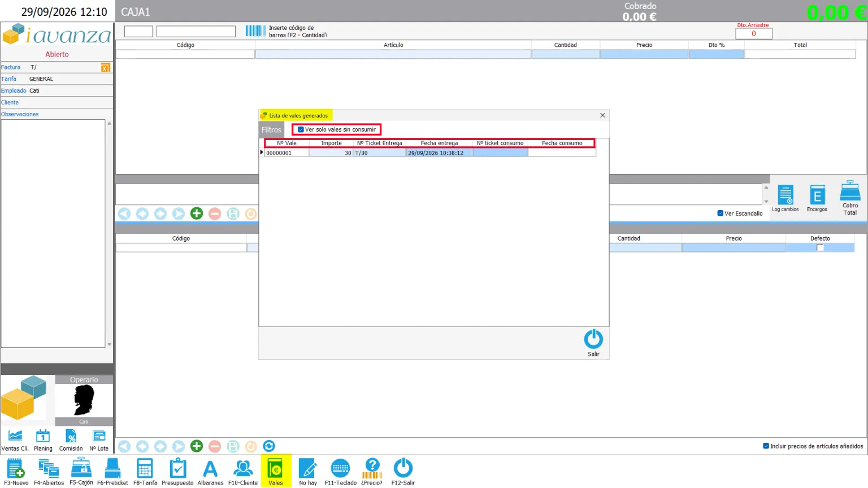This screenshot has width=868, height=488.
Task: Select vale row 00000001
Action: 430,153
